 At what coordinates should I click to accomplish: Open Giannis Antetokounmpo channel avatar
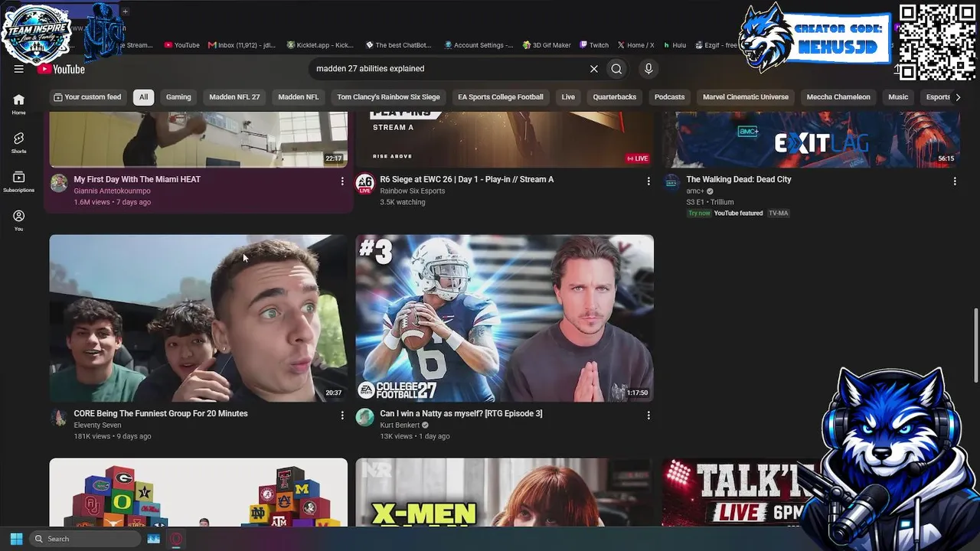(x=59, y=183)
